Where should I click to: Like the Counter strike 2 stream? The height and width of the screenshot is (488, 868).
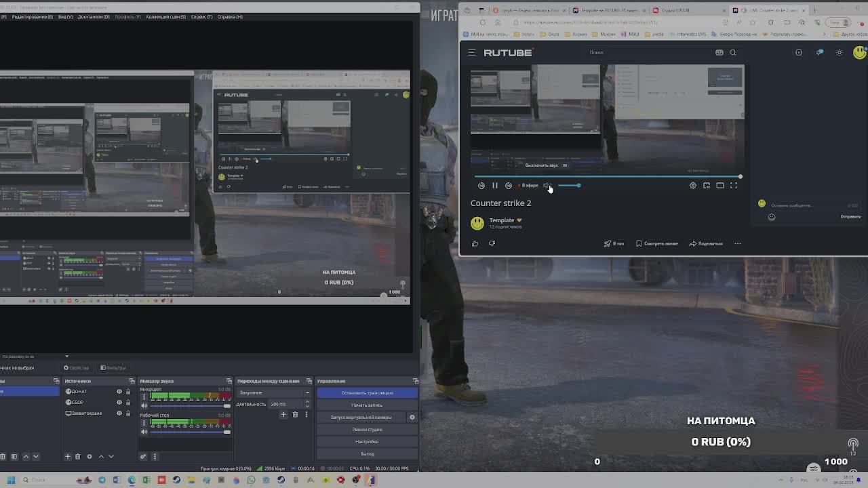pos(475,243)
